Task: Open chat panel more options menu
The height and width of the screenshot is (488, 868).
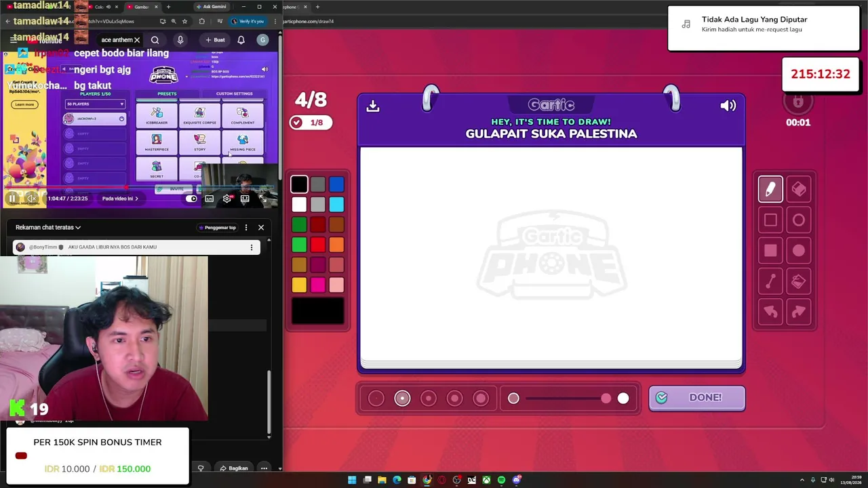Action: click(x=246, y=228)
